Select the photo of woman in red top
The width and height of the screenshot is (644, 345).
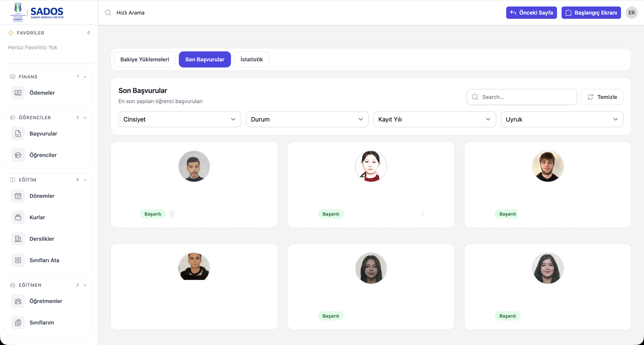coord(371,166)
